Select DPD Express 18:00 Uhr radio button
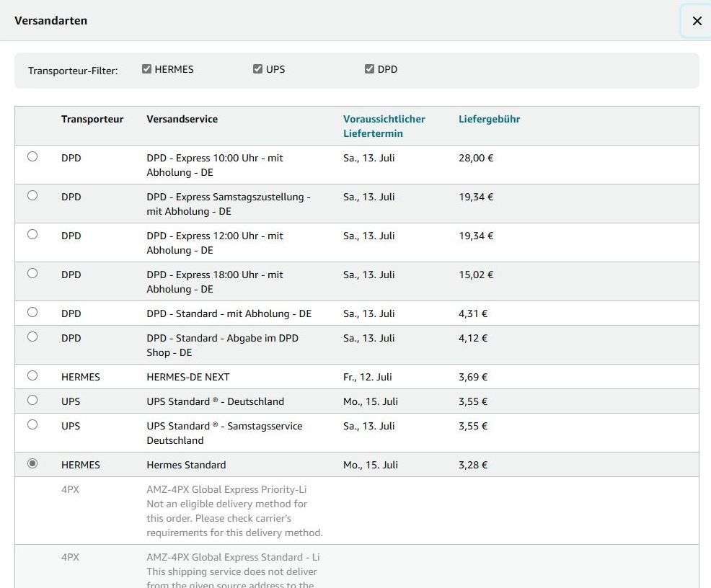711x588 pixels. coord(32,273)
